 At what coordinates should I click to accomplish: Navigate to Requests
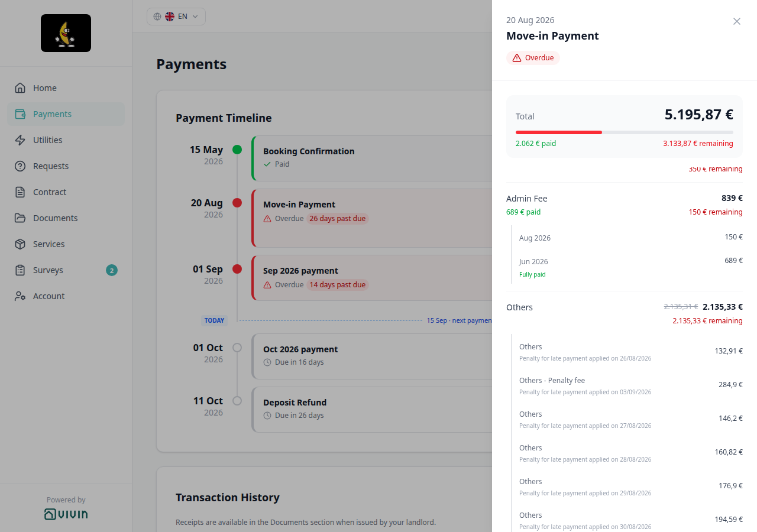[66, 166]
